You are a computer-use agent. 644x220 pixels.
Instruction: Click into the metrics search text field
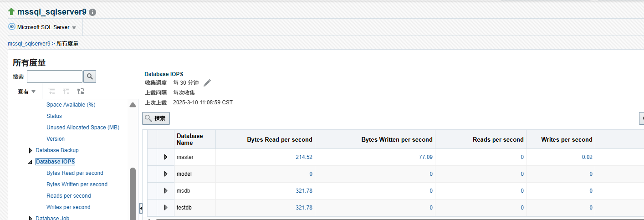pos(55,77)
